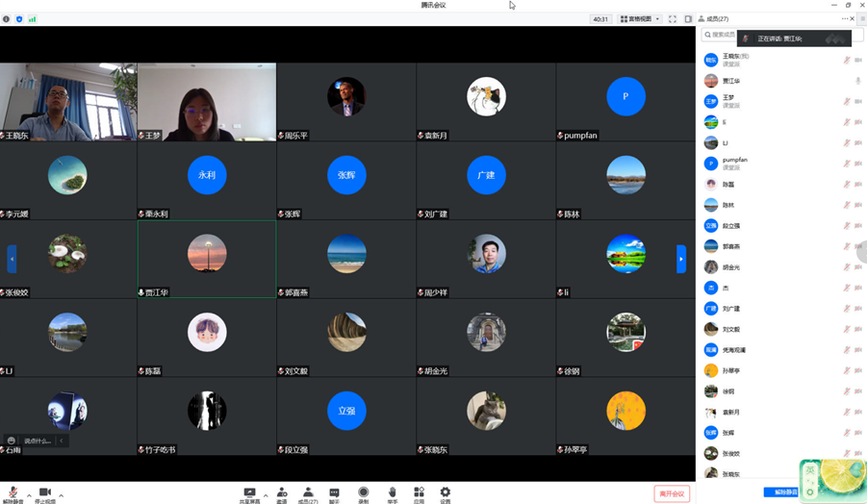Image resolution: width=867 pixels, height=504 pixels.
Task: Open the invite participants icon
Action: click(282, 492)
